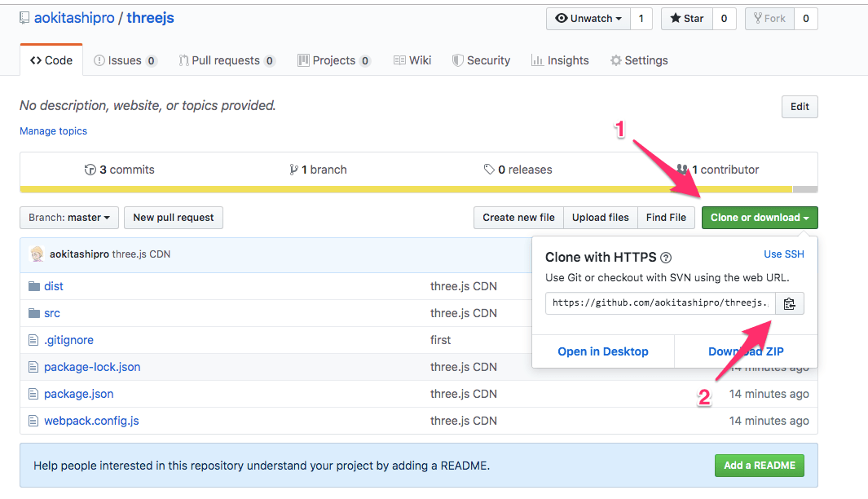
Task: Toggle the Clone or download dropdown
Action: tap(759, 218)
